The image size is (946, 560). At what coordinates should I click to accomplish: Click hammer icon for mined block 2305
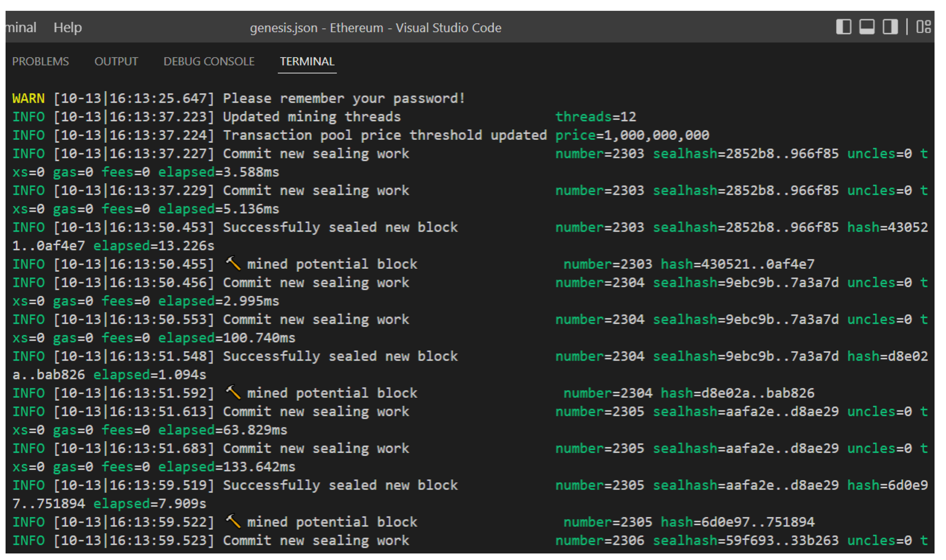(233, 521)
